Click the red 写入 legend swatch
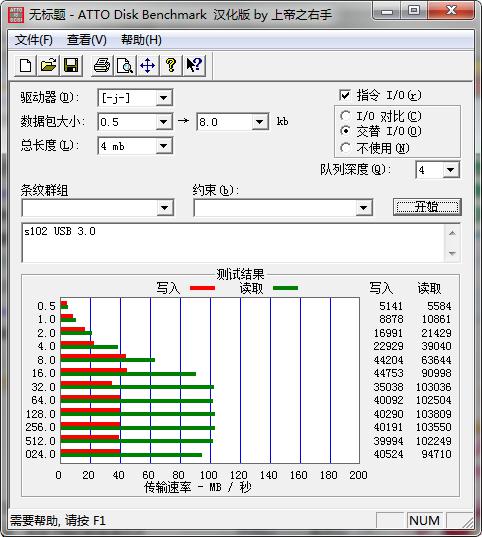 [x=202, y=288]
